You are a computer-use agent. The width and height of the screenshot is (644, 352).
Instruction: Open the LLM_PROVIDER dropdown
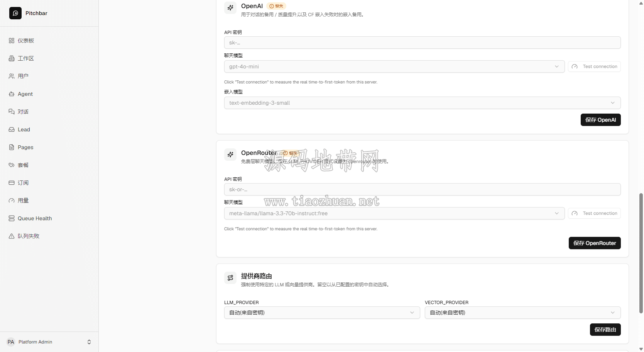coord(322,313)
